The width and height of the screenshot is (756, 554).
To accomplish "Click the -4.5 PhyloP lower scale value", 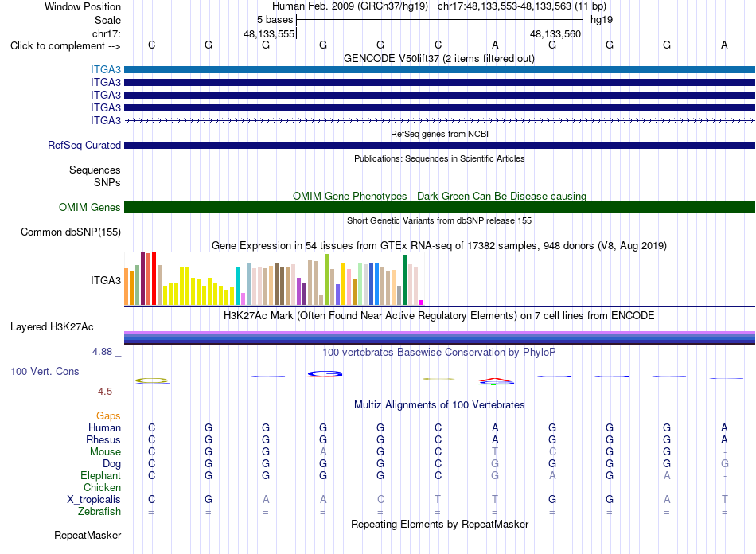I will pos(103,392).
